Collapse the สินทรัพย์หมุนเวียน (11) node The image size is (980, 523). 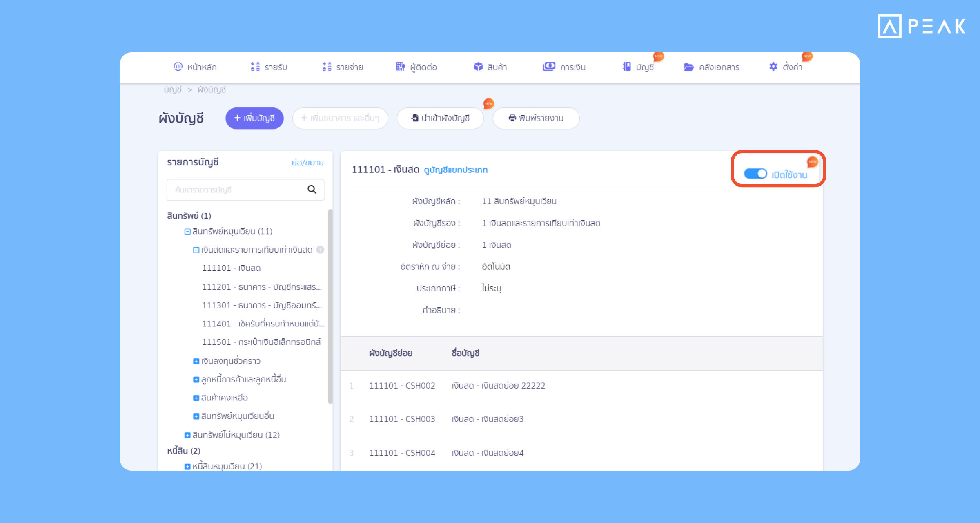(x=187, y=232)
